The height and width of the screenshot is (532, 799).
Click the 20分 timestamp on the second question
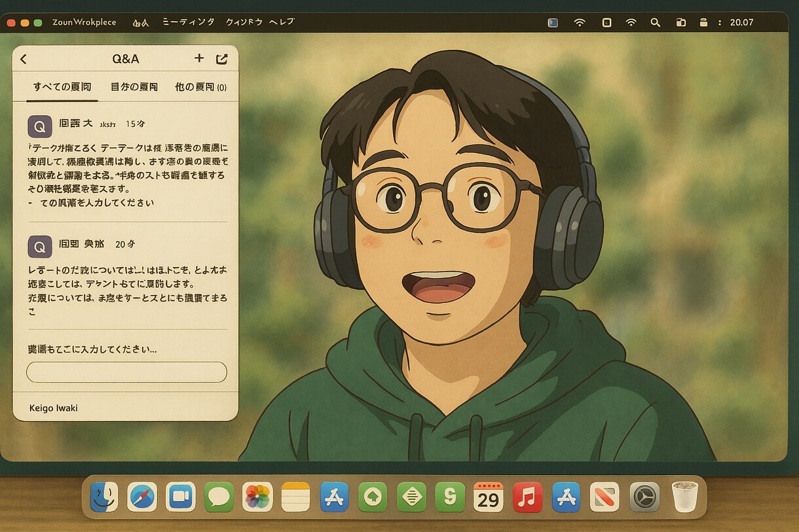pos(125,244)
